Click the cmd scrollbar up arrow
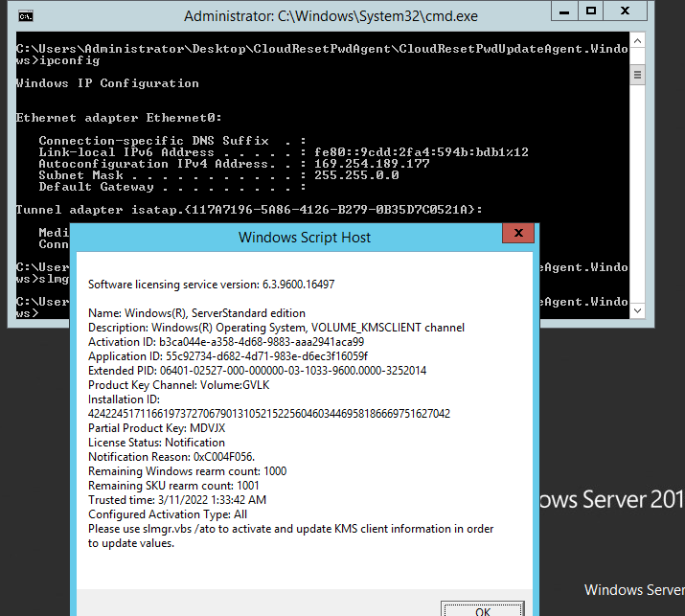Image resolution: width=685 pixels, height=616 pixels. (637, 41)
